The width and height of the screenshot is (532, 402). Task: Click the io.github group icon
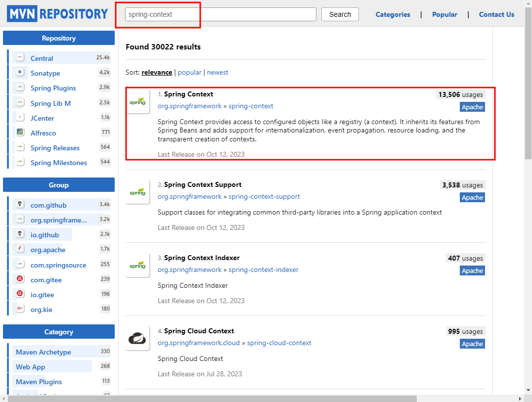(x=20, y=234)
